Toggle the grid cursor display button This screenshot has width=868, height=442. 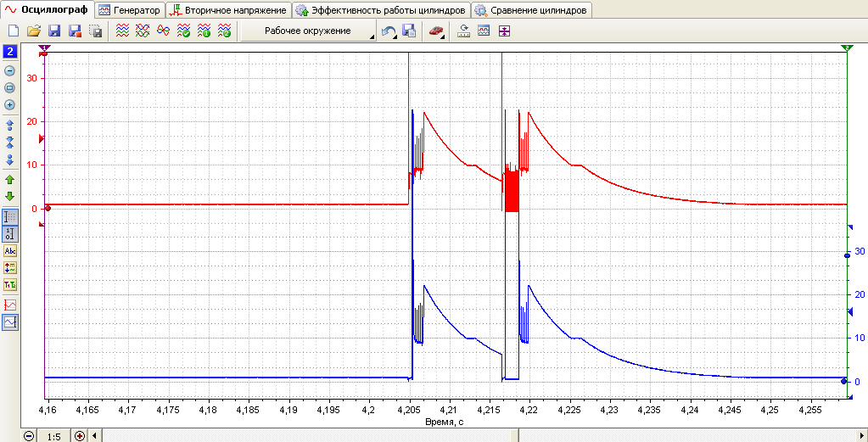tap(10, 217)
